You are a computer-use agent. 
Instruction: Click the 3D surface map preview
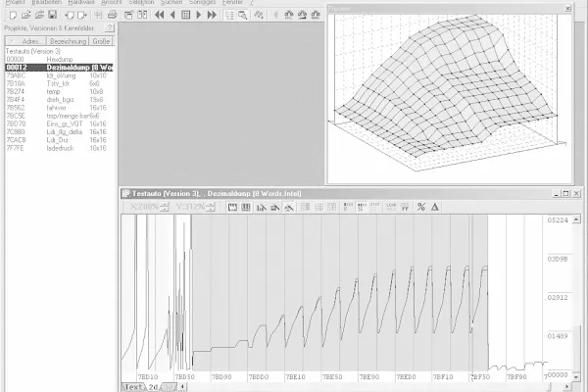tap(449, 98)
